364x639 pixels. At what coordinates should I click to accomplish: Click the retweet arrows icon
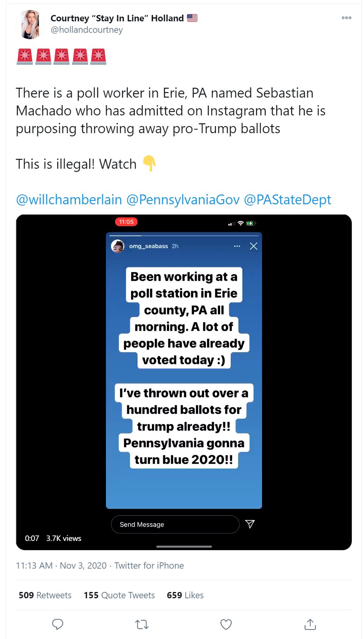[141, 624]
